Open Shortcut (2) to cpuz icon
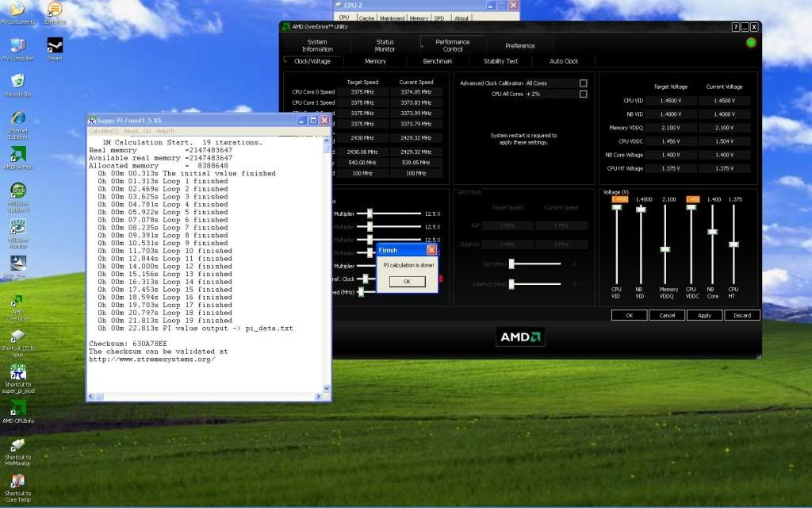The width and height of the screenshot is (812, 508). [17, 344]
